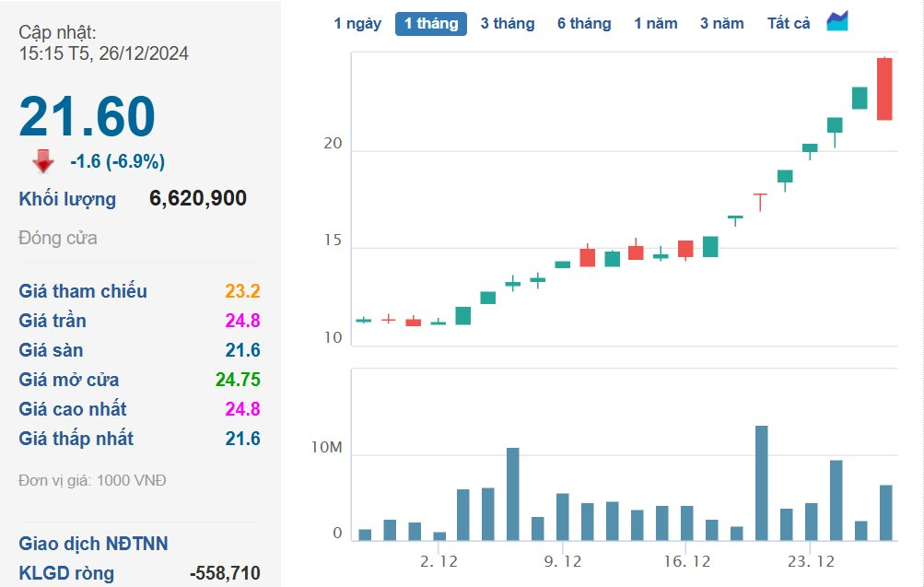View the full history with "Tất cả"
This screenshot has width=924, height=587.
789,23
